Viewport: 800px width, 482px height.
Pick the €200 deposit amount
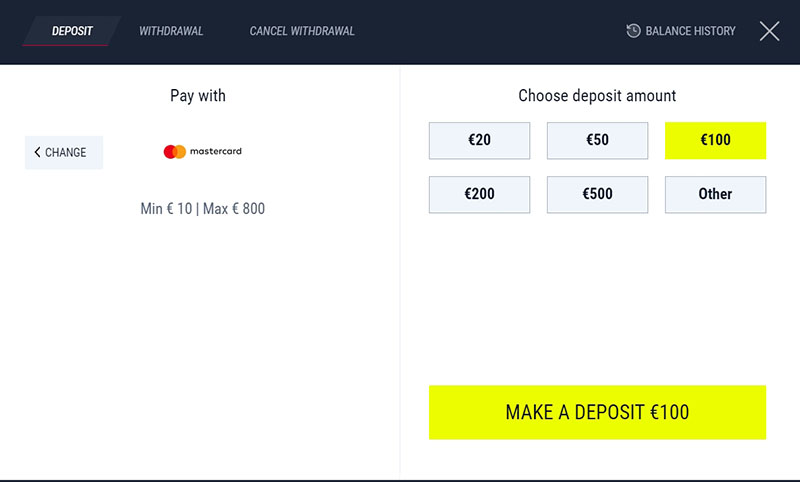click(x=480, y=194)
